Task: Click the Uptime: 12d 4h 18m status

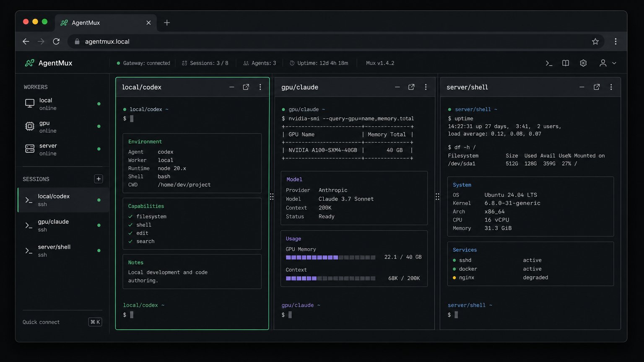Action: (319, 63)
